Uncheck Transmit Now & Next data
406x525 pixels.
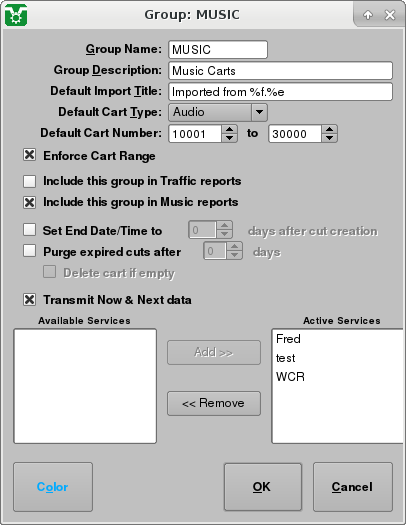click(29, 299)
